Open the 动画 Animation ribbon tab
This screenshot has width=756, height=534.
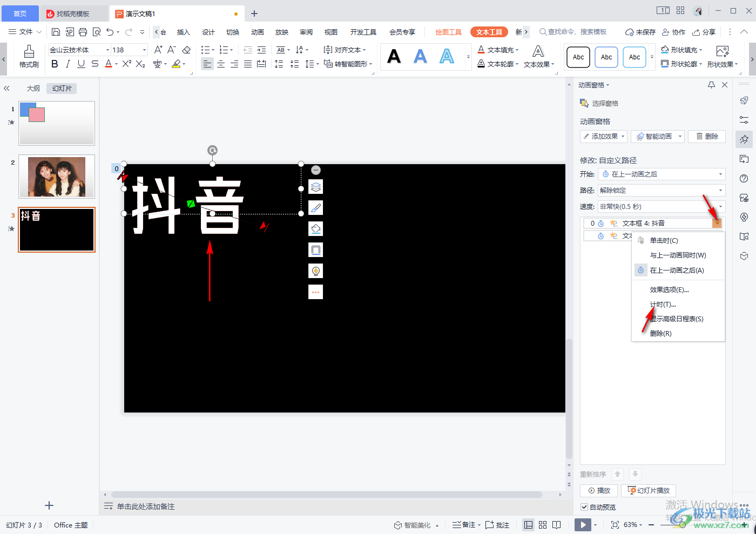tap(258, 32)
